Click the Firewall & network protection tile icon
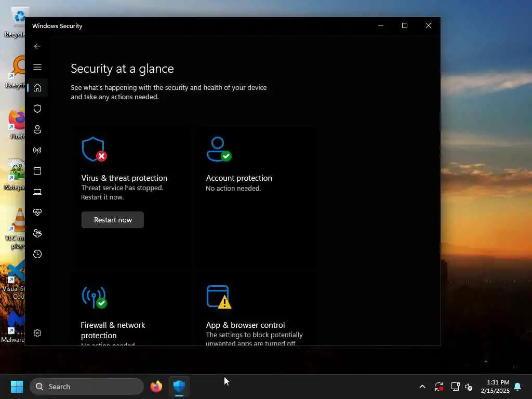 (94, 297)
